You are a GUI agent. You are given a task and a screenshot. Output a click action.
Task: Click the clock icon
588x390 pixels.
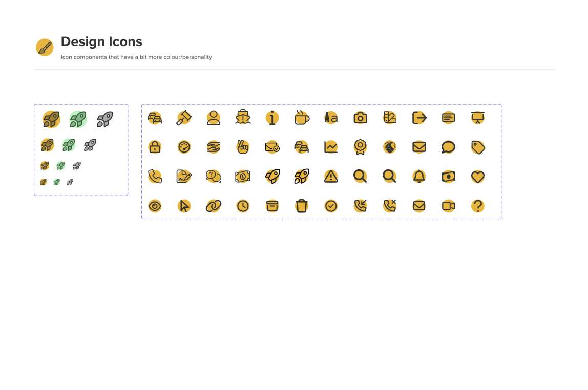[x=243, y=206]
